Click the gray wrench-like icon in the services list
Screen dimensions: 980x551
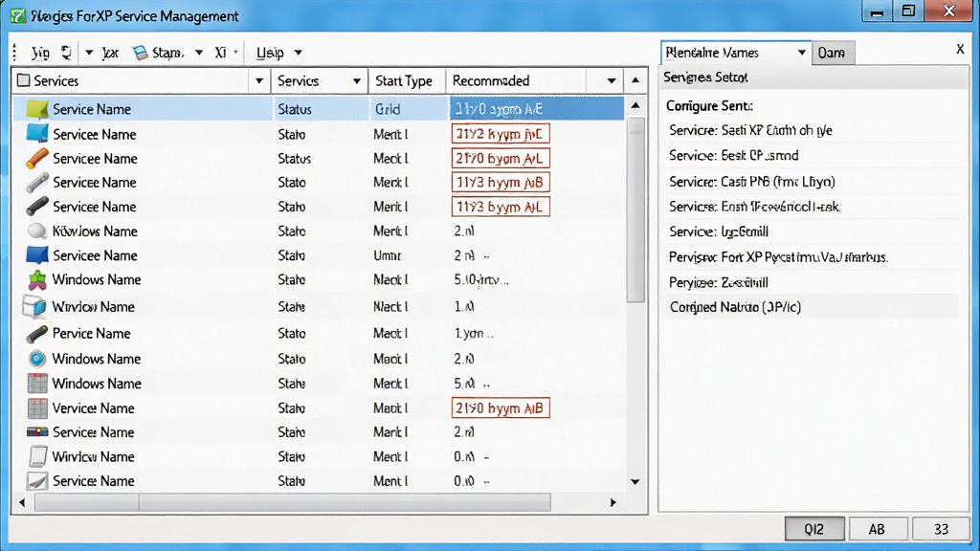[x=37, y=183]
